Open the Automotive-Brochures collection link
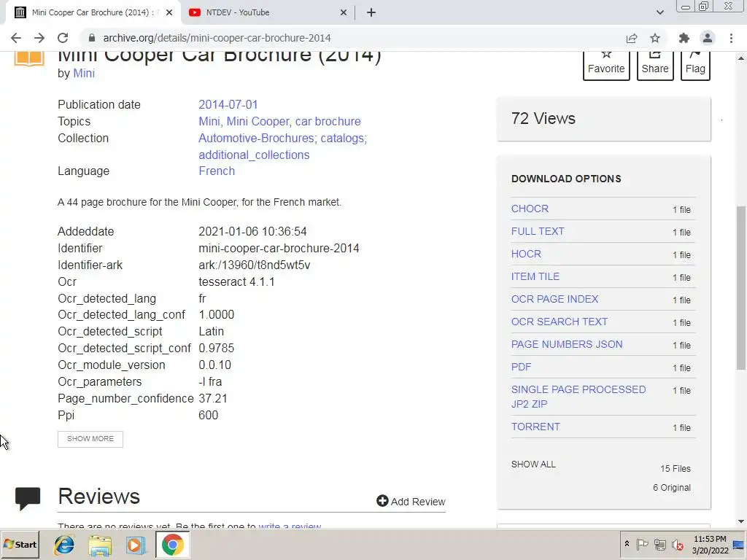This screenshot has width=747, height=560. coord(256,138)
